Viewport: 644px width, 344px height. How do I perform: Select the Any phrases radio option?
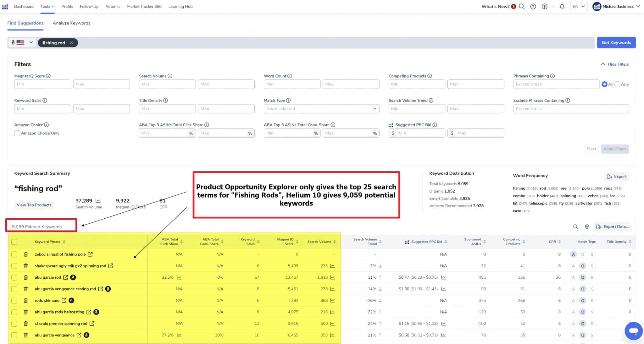pos(617,84)
